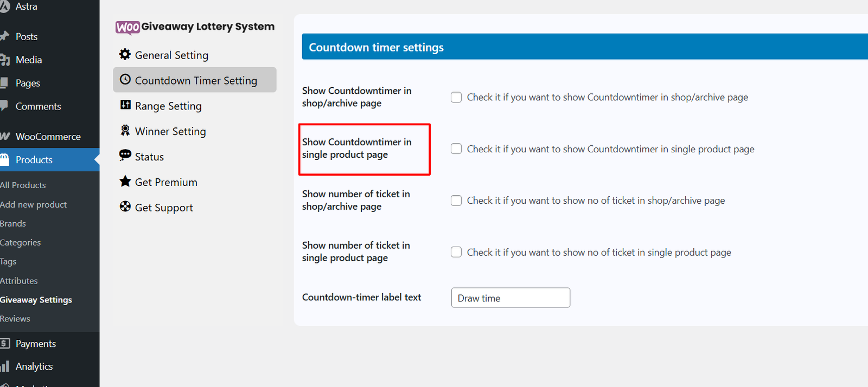The image size is (868, 387).
Task: Click the Countdown-timer label text field
Action: click(510, 298)
